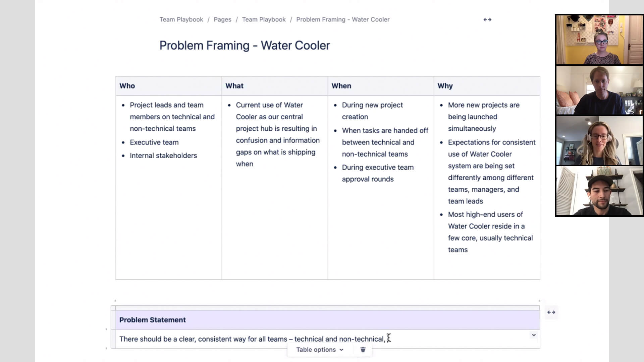Click Problem Framing - Water Cooler breadcrumb link
Screen dimensions: 644x362
343,19
